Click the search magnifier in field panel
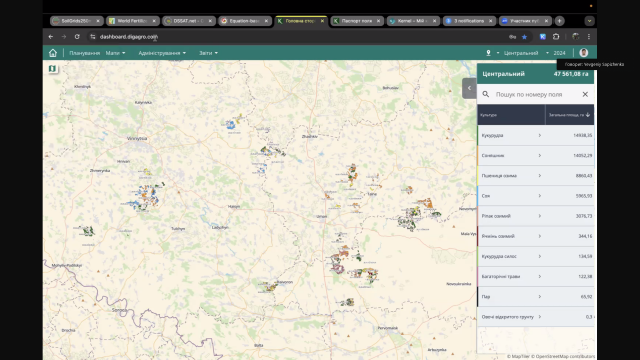Image resolution: width=640 pixels, height=360 pixels. [x=486, y=94]
